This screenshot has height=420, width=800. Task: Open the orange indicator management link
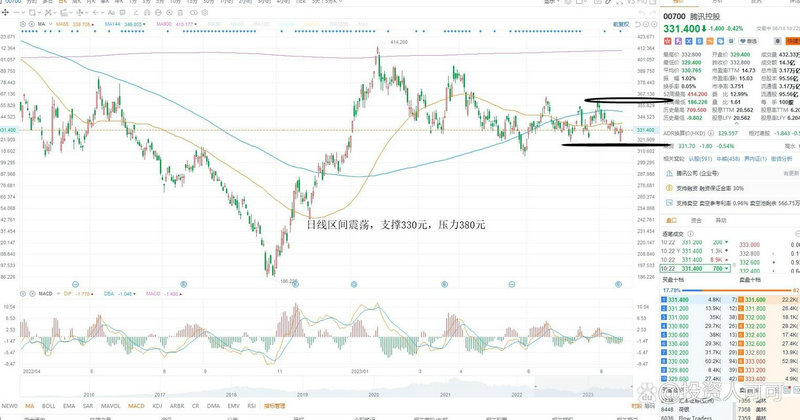(x=274, y=406)
